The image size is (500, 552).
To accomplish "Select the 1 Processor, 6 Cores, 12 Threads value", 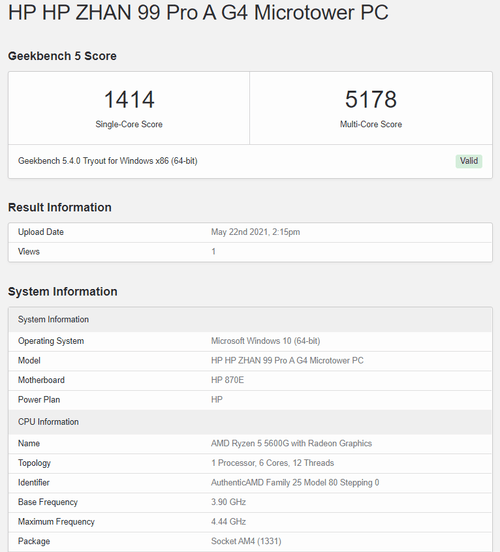I will coord(273,463).
